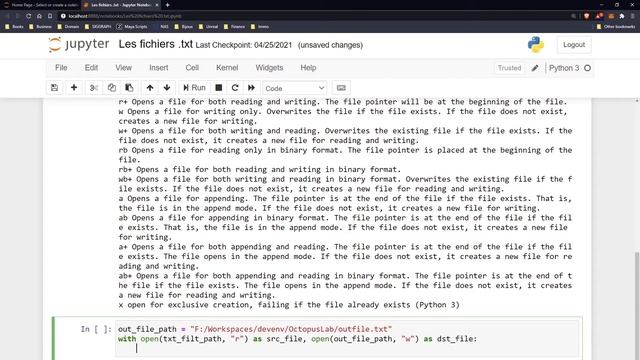This screenshot has width=640, height=360.
Task: Cut selected cells with scissors icon
Action: pos(93,88)
